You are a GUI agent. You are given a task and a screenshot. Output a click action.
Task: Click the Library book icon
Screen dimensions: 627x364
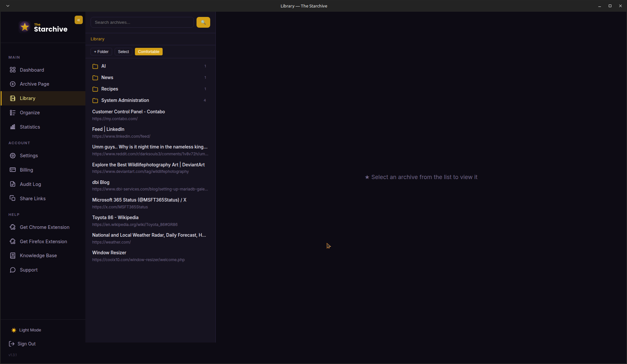coord(13,98)
